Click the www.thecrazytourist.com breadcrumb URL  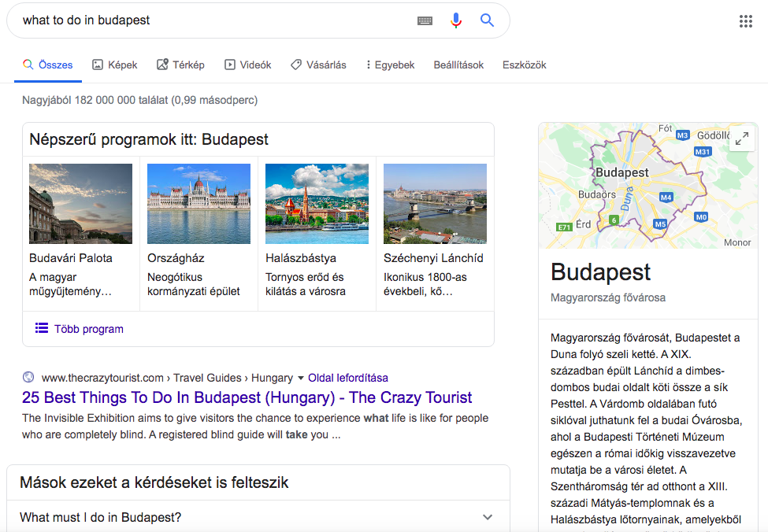point(167,378)
